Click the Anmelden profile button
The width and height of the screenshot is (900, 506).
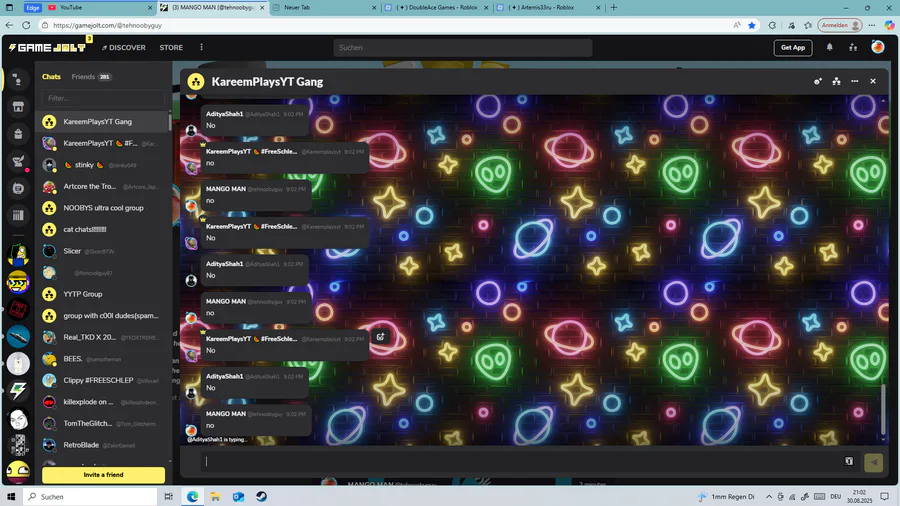pyautogui.click(x=840, y=25)
